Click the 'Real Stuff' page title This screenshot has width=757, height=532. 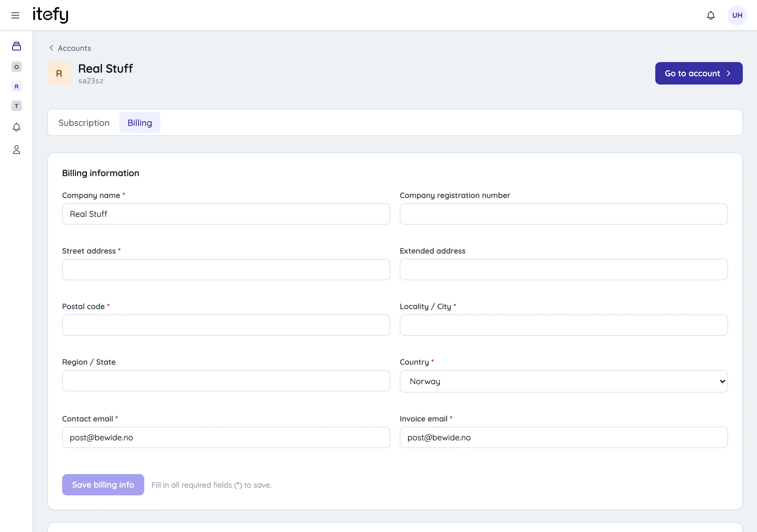[106, 69]
